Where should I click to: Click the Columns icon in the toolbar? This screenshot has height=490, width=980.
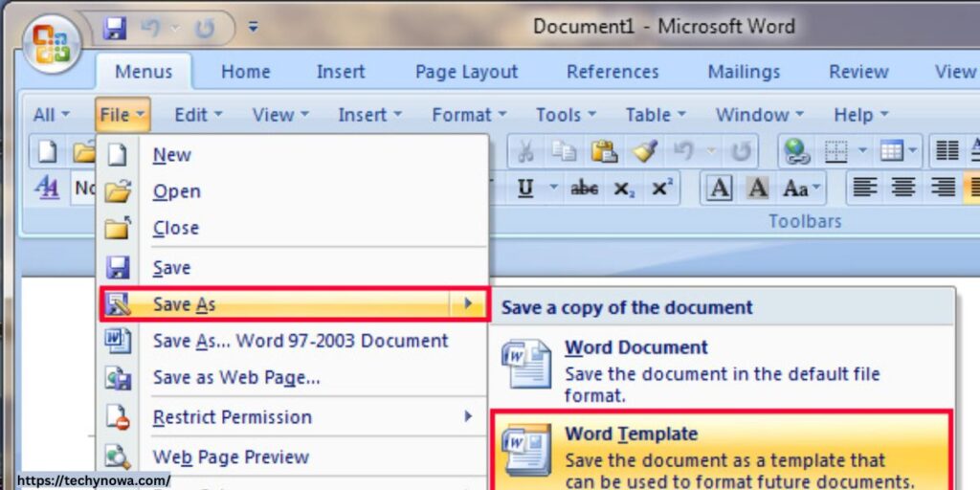pos(947,151)
